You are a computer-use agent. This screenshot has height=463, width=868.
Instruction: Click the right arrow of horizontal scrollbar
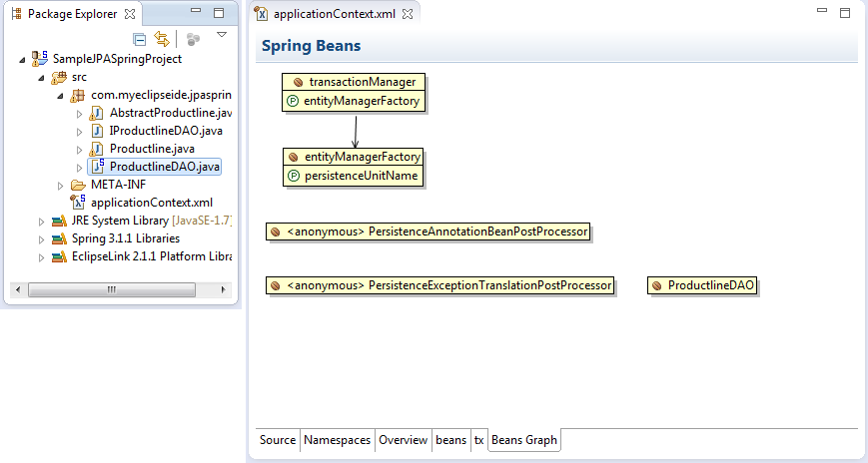(223, 289)
